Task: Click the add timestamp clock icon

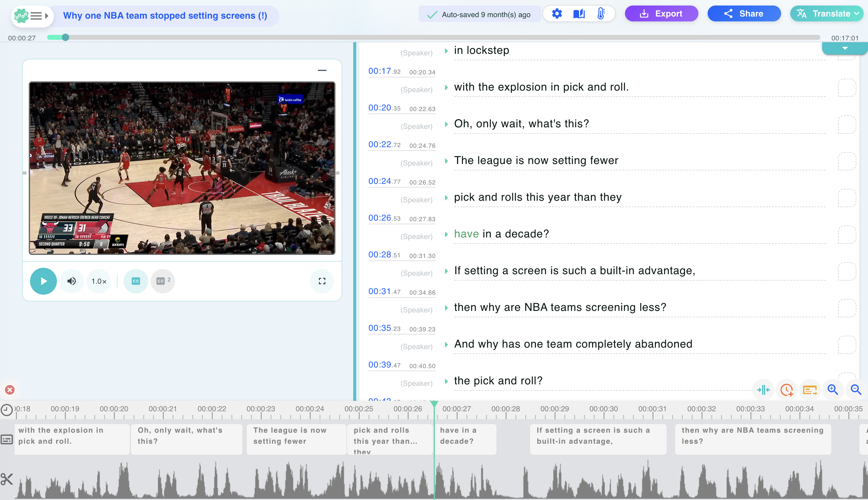Action: (x=786, y=390)
